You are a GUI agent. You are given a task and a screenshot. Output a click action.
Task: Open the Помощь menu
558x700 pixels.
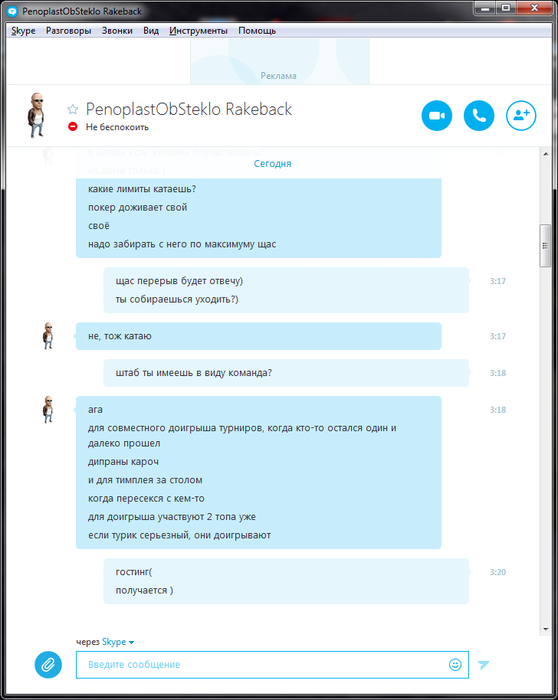(257, 31)
